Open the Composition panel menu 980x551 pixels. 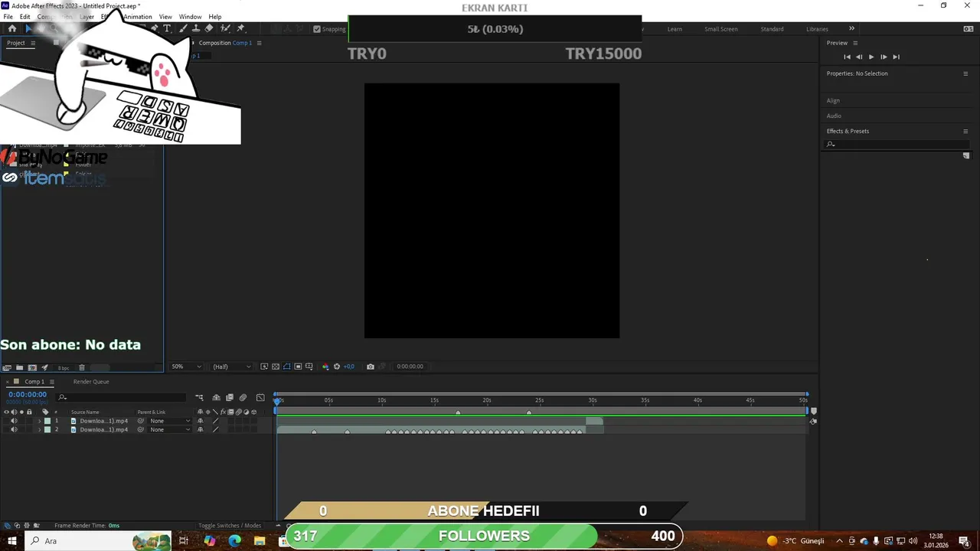(x=259, y=43)
